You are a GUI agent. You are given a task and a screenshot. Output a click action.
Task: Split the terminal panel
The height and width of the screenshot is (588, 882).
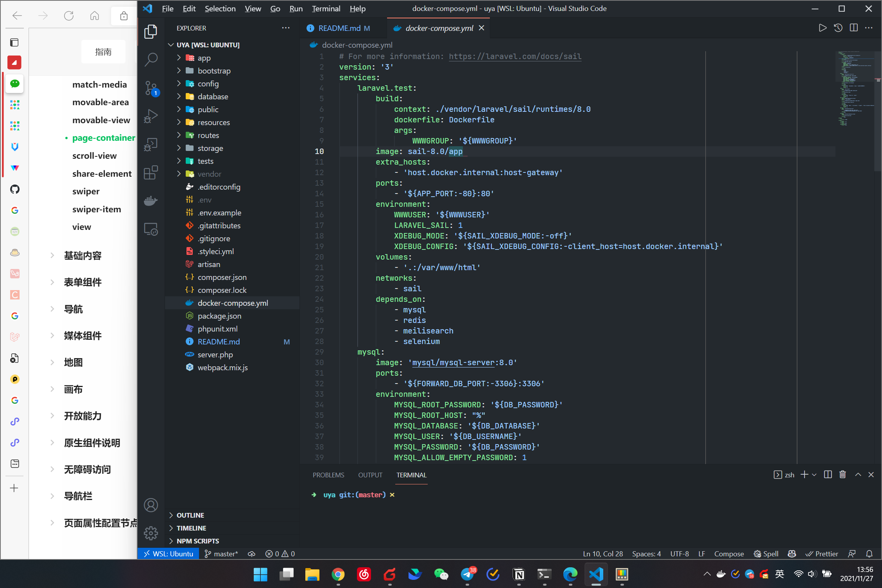coord(828,475)
